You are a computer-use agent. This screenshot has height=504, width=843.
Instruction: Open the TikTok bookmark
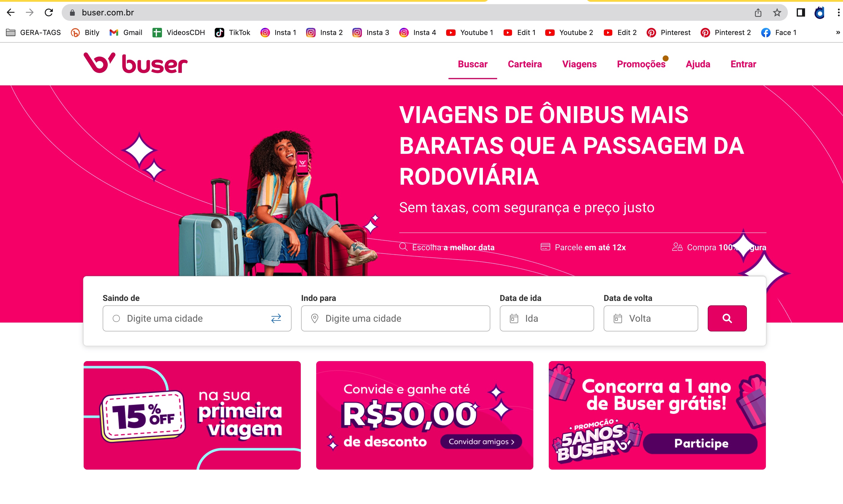233,33
